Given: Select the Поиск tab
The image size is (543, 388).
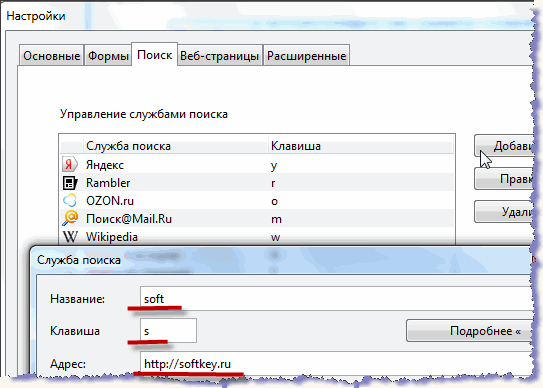Looking at the screenshot, I should click(x=154, y=54).
